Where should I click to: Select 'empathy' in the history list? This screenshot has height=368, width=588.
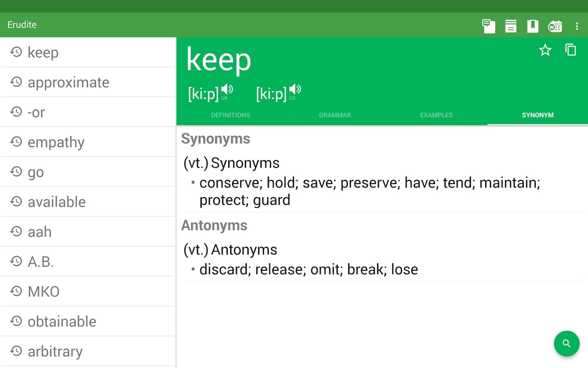click(x=56, y=142)
